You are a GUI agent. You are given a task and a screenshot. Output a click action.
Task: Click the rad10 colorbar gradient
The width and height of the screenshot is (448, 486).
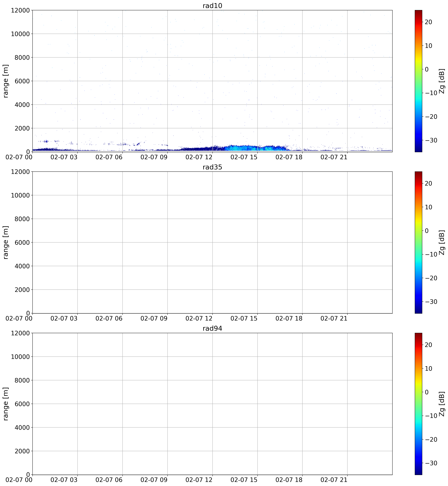click(418, 81)
